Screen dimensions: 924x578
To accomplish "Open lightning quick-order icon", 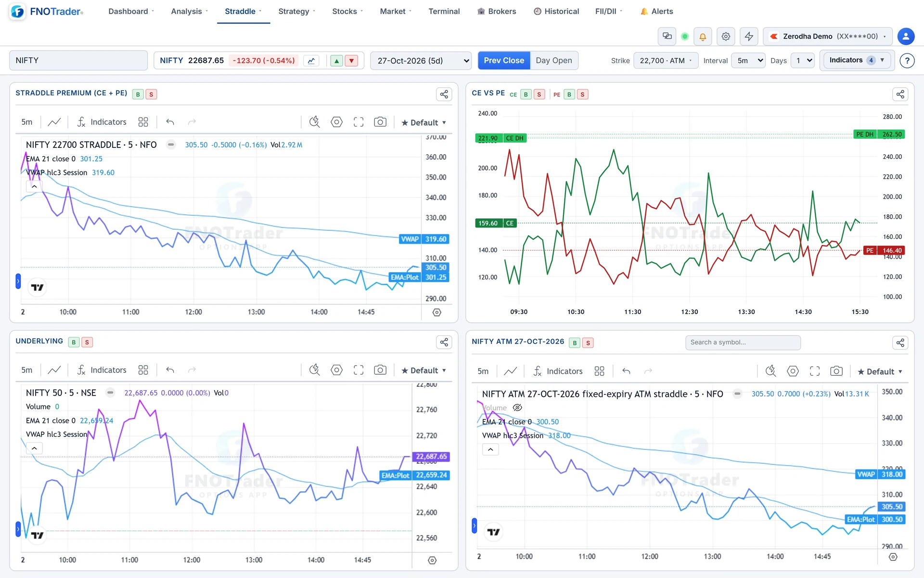I will [749, 36].
